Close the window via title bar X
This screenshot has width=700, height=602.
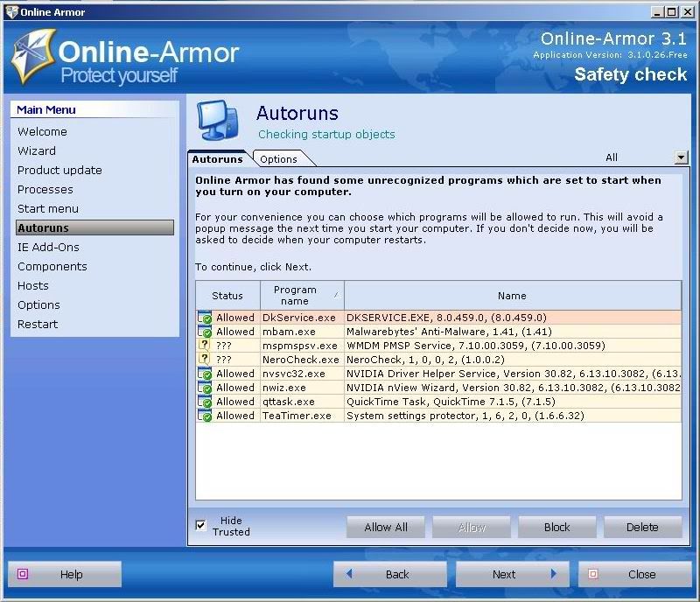point(687,12)
